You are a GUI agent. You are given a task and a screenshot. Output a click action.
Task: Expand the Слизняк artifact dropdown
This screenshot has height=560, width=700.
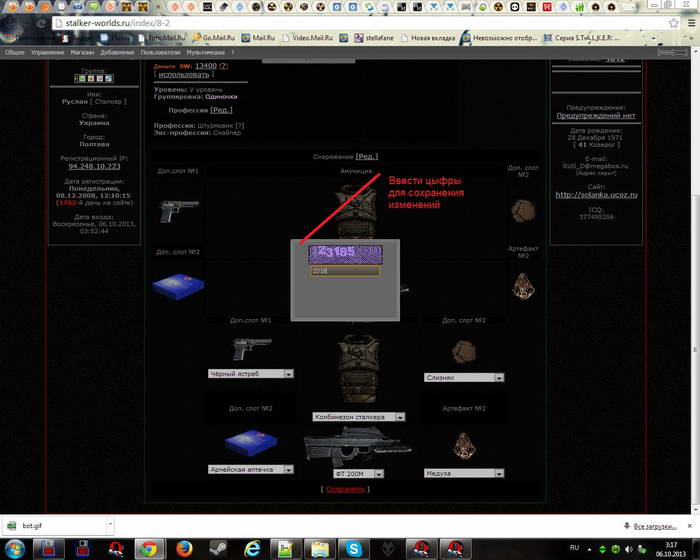tap(464, 377)
